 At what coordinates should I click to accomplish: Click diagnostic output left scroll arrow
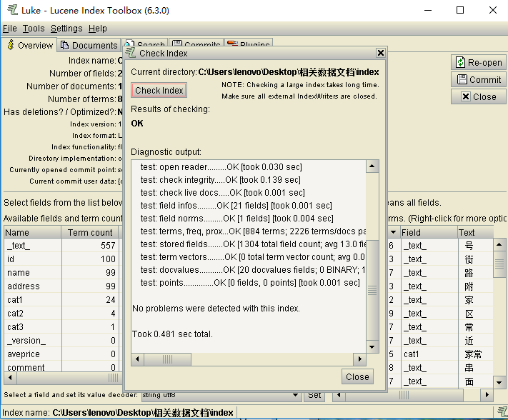138,359
